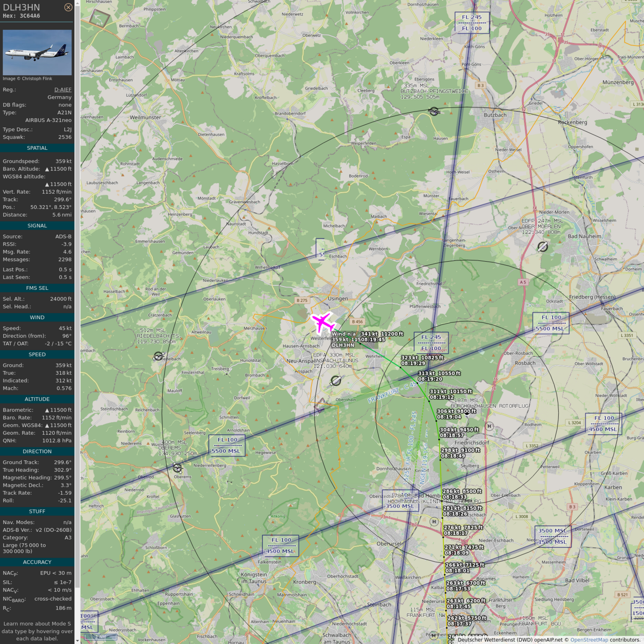Image resolution: width=644 pixels, height=644 pixels.
Task: Click the Riedelbach glider site icon
Action: pyautogui.click(x=158, y=356)
